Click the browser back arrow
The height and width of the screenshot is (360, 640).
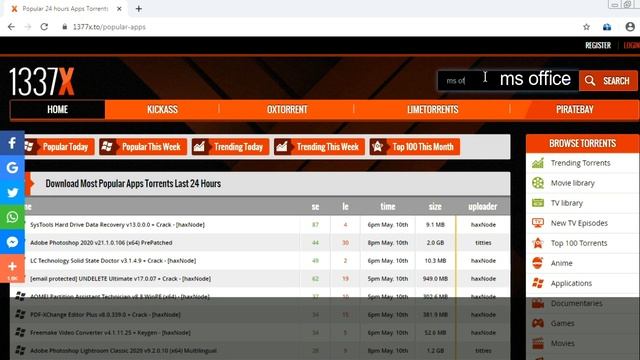[x=11, y=27]
